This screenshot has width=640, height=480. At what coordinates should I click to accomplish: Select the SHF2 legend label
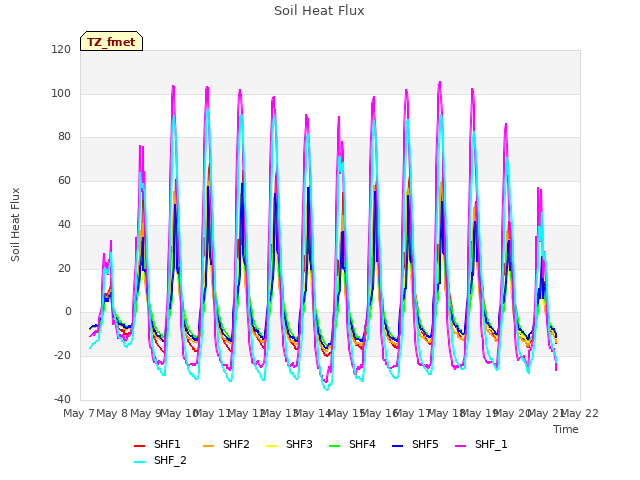236,444
